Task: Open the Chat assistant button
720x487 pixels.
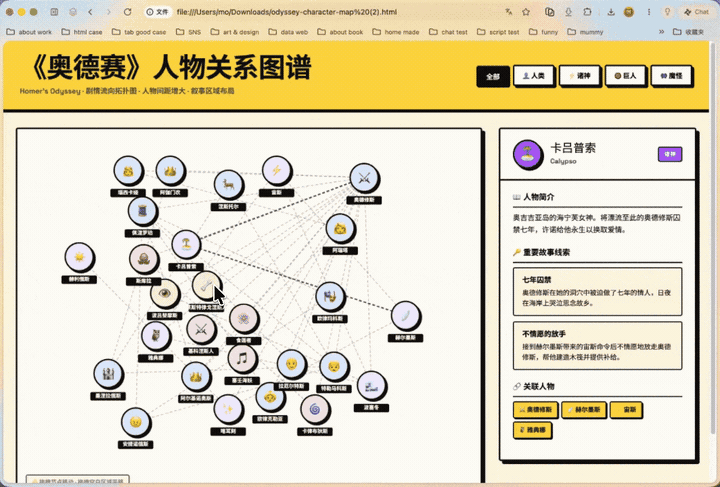Action: [x=697, y=12]
